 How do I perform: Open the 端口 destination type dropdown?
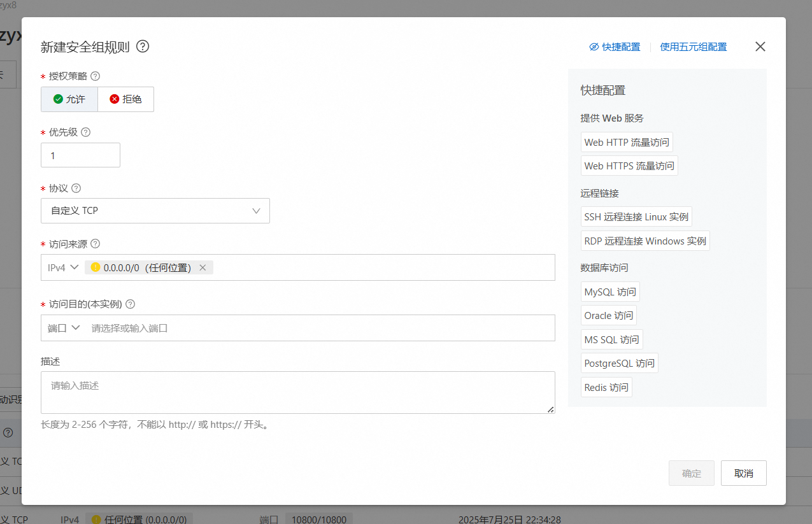(64, 328)
